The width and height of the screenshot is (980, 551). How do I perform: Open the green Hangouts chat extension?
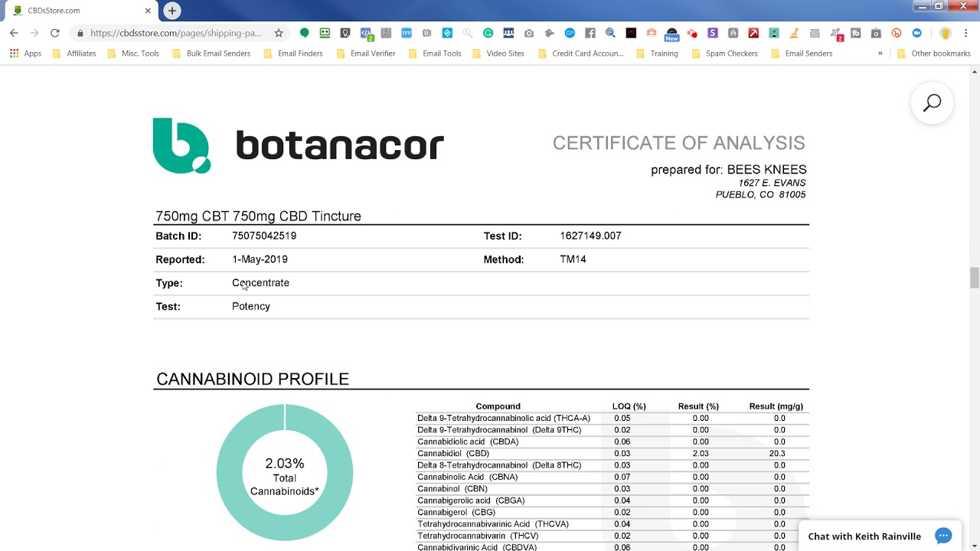point(305,33)
